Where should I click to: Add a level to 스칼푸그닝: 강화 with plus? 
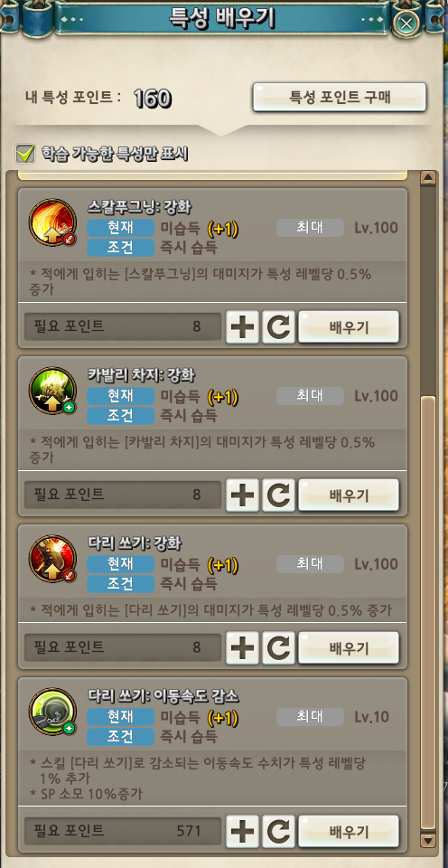(242, 327)
